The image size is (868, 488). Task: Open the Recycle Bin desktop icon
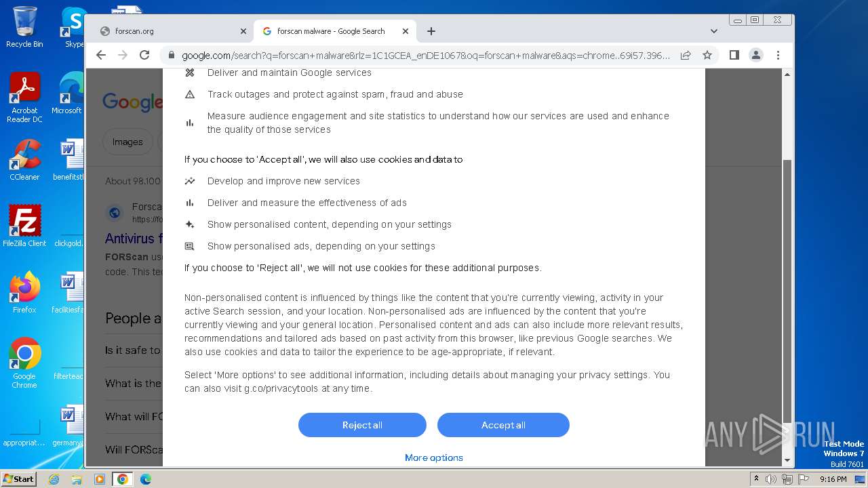pyautogui.click(x=24, y=27)
